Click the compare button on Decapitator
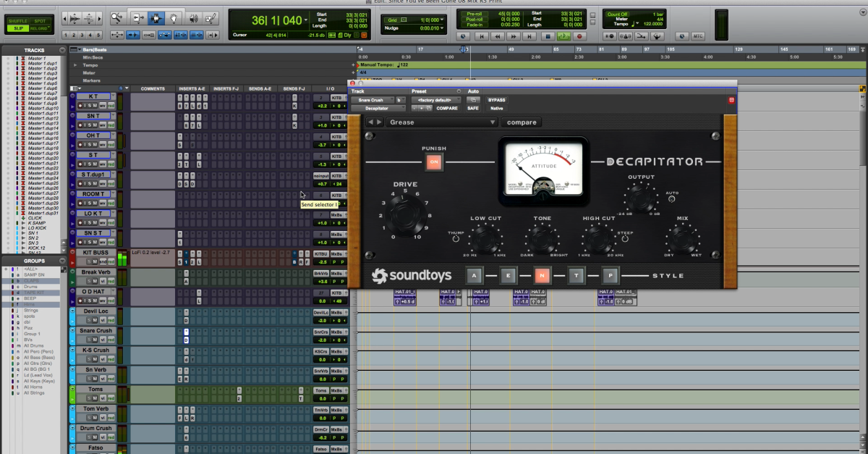Image resolution: width=868 pixels, height=454 pixels. [x=522, y=122]
